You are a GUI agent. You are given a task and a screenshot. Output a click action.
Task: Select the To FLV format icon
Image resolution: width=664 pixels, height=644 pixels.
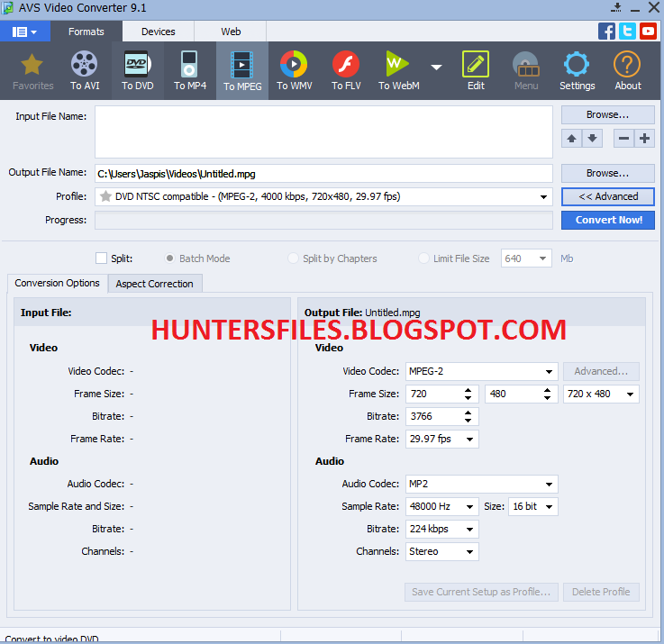pyautogui.click(x=346, y=71)
